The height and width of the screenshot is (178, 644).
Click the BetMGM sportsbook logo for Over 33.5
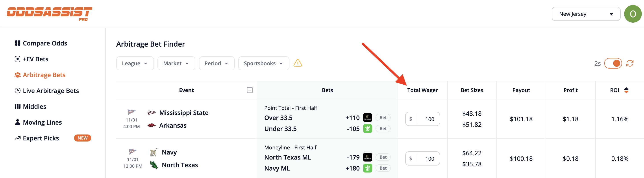(368, 117)
